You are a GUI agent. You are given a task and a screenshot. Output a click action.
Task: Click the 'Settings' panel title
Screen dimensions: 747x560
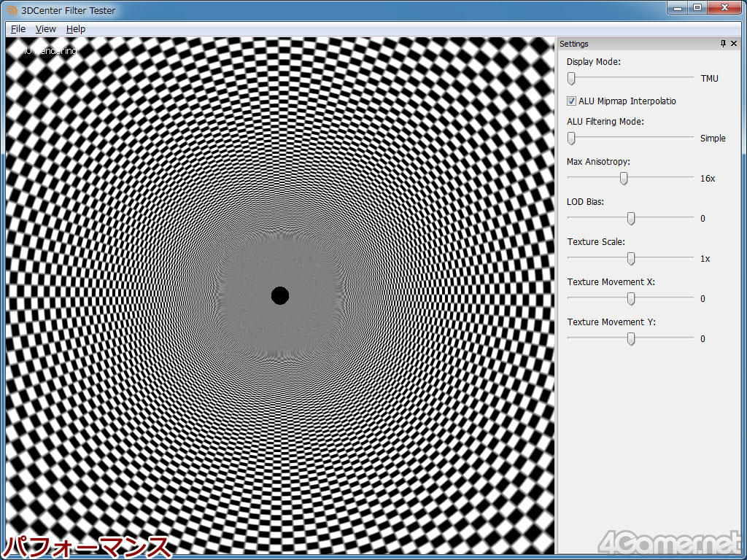click(x=573, y=44)
